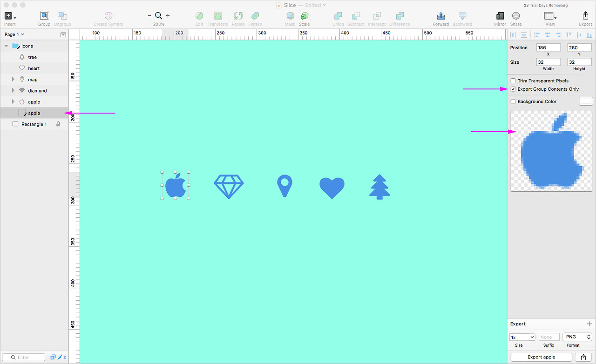Click the Height size field
596x364 pixels.
click(579, 62)
